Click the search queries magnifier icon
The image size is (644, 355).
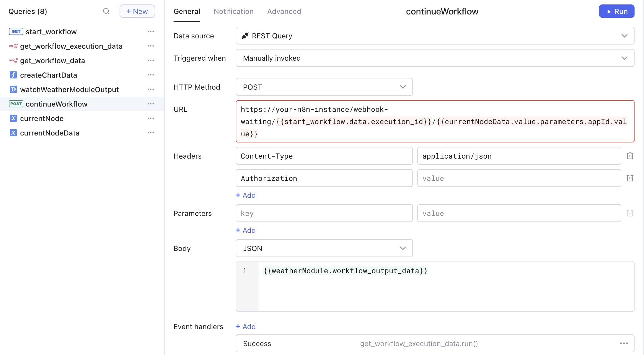[106, 11]
